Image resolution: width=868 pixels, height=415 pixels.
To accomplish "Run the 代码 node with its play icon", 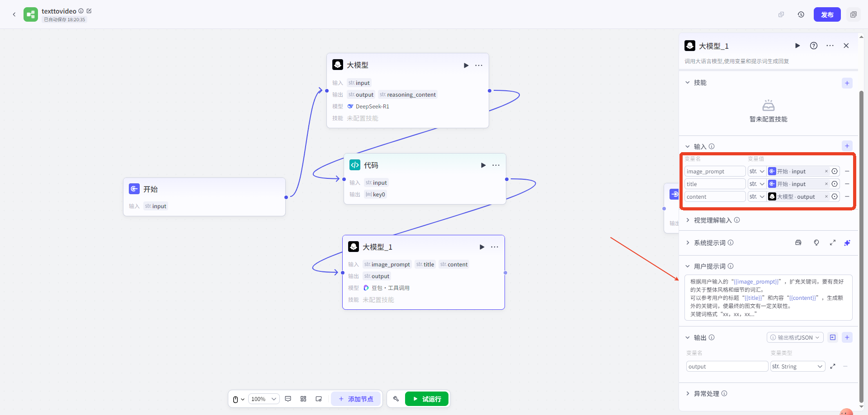I will click(483, 165).
